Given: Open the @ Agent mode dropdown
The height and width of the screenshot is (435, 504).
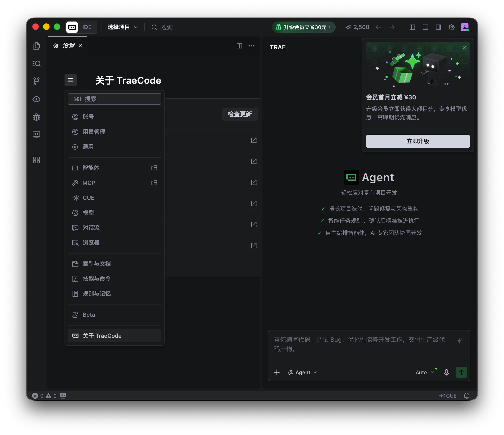Looking at the screenshot, I should click(x=302, y=372).
